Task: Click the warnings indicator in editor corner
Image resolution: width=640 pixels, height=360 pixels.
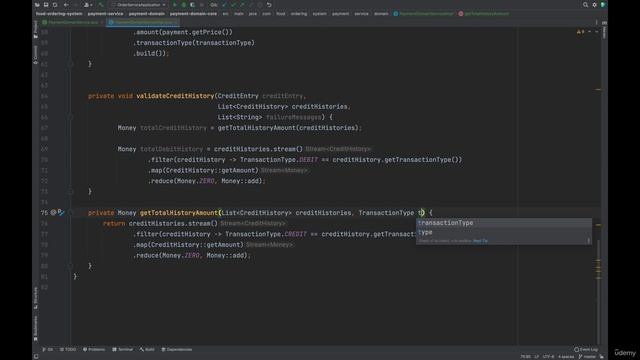Action: [580, 32]
